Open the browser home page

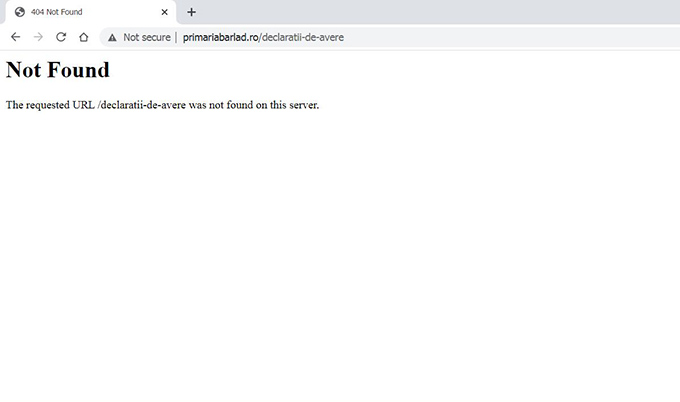pyautogui.click(x=84, y=37)
